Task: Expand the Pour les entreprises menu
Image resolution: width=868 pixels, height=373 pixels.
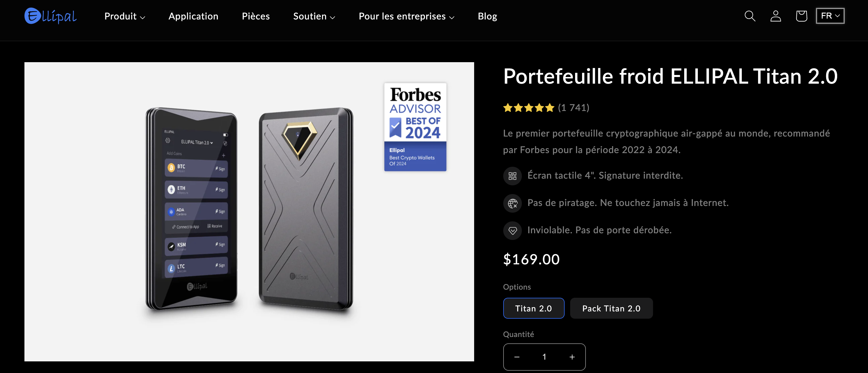Action: pos(406,16)
